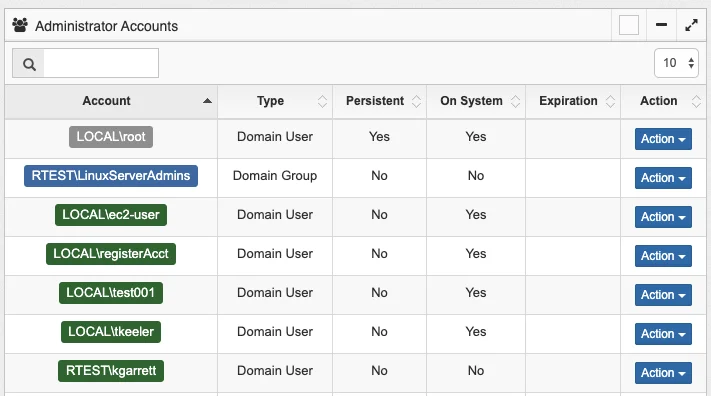711x396 pixels.
Task: Sort table by Type column arrows
Action: tap(322, 101)
